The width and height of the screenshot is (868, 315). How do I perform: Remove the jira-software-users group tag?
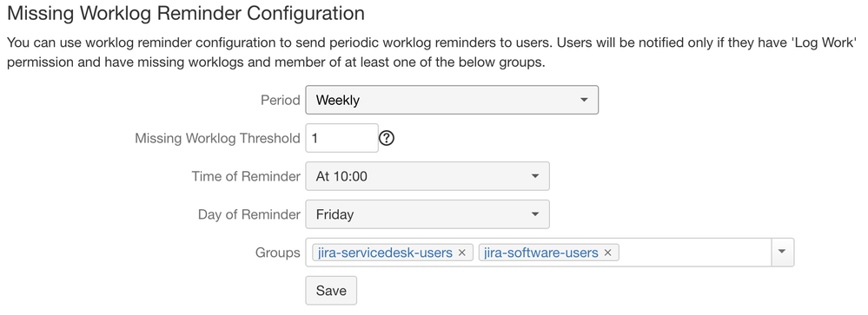click(607, 253)
